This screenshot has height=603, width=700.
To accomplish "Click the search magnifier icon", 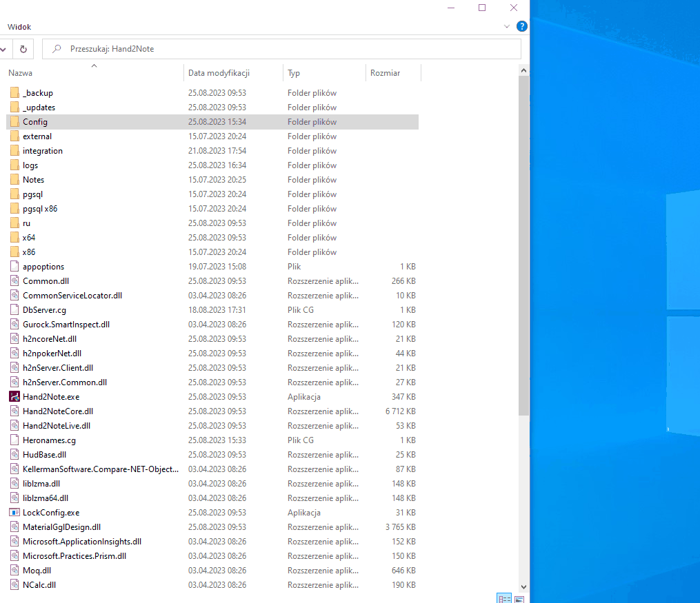I will point(57,49).
